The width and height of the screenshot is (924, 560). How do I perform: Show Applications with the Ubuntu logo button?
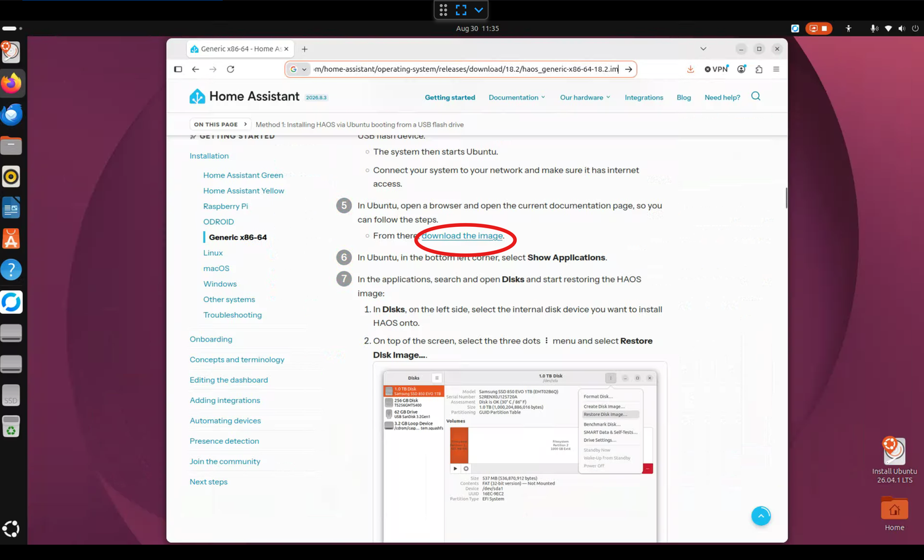coord(11,529)
